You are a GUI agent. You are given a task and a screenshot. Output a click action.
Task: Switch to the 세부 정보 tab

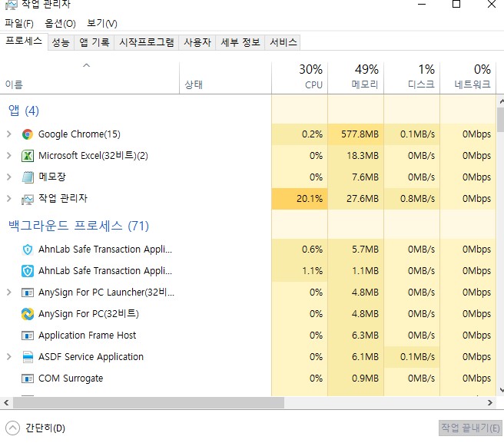pos(240,42)
